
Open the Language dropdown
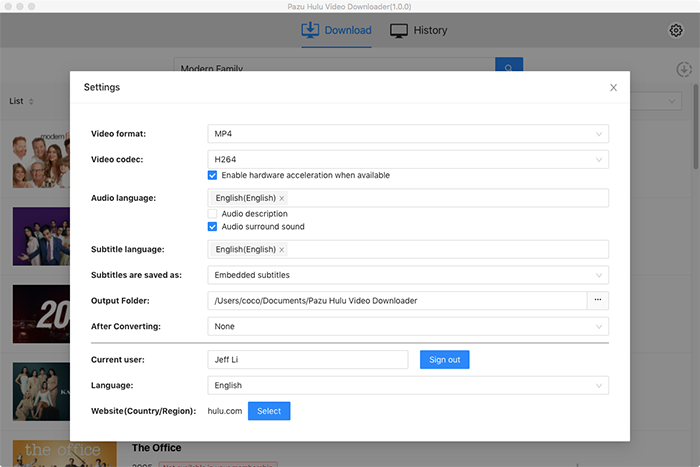click(x=408, y=385)
